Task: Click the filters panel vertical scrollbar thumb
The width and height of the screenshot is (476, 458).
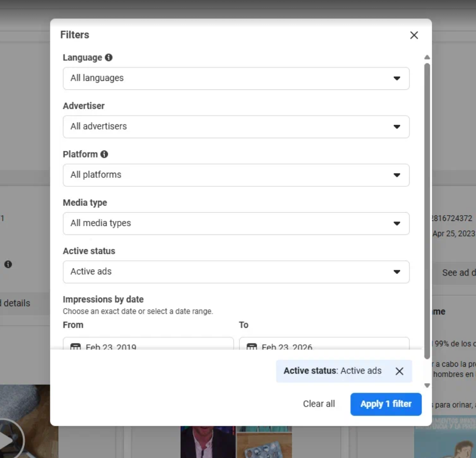Action: [427, 207]
